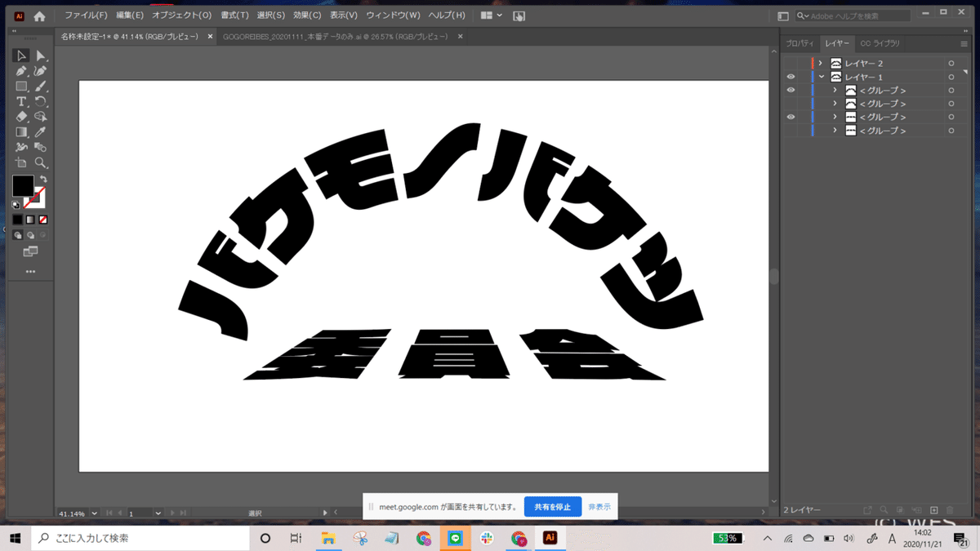The height and width of the screenshot is (551, 980).
Task: Hide the first グループ sublayer
Action: point(791,91)
